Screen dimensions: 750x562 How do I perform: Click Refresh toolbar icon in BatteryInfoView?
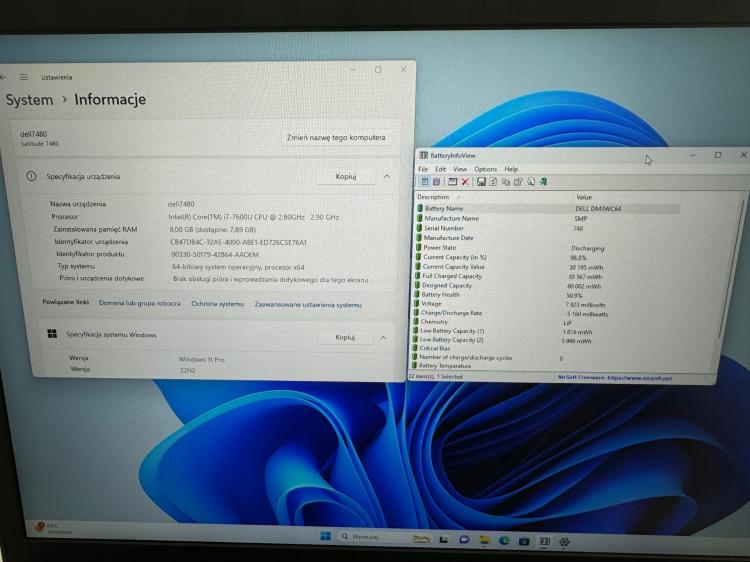click(493, 182)
